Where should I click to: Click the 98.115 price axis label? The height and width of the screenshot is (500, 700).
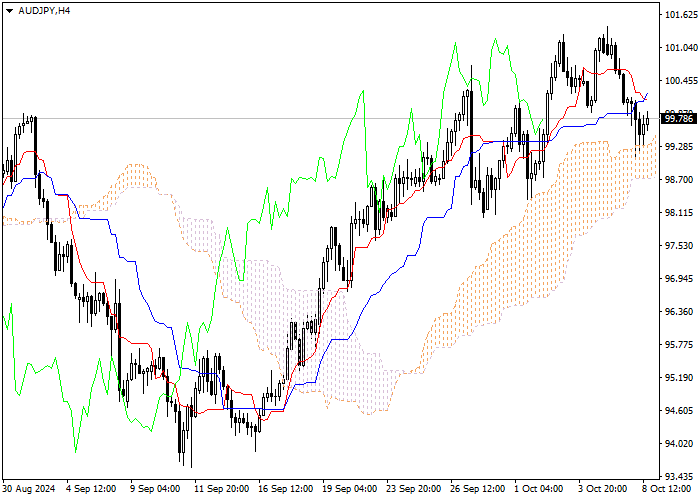coord(681,212)
